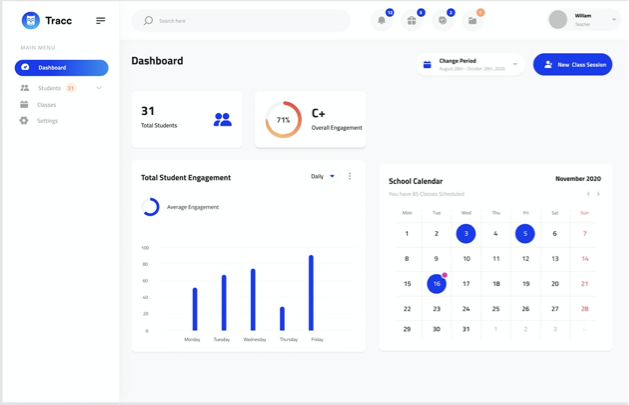Open the Daily engagement interval dropdown

click(322, 176)
